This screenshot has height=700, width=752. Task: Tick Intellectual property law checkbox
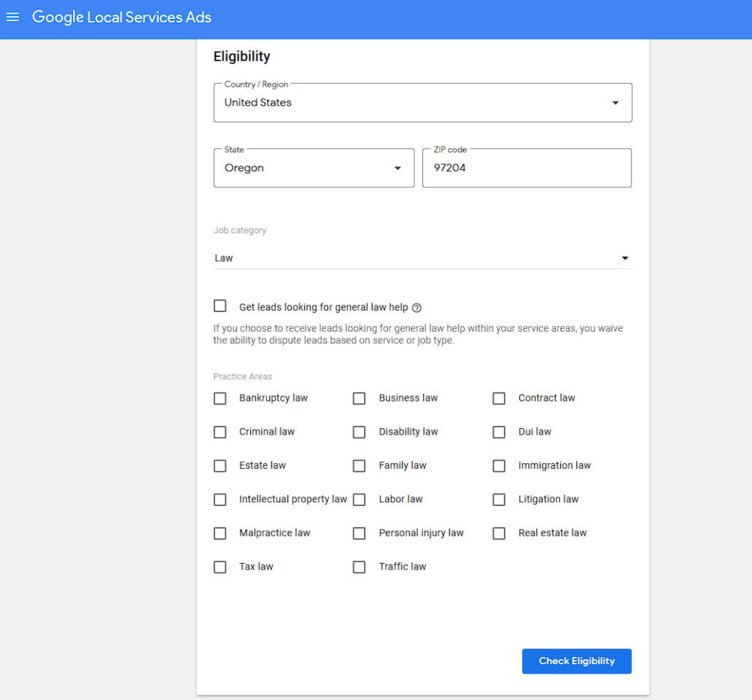[x=220, y=499]
